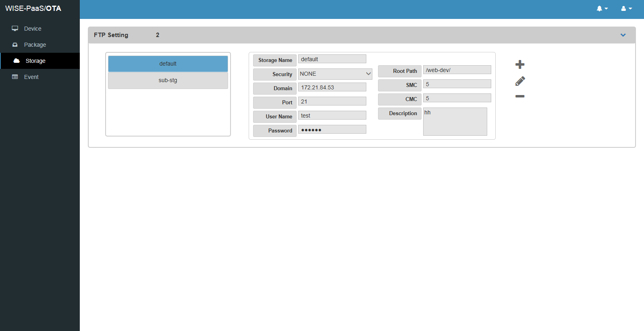Click the WISE-PaaS/OTA logo link
The height and width of the screenshot is (331, 644).
coord(33,8)
